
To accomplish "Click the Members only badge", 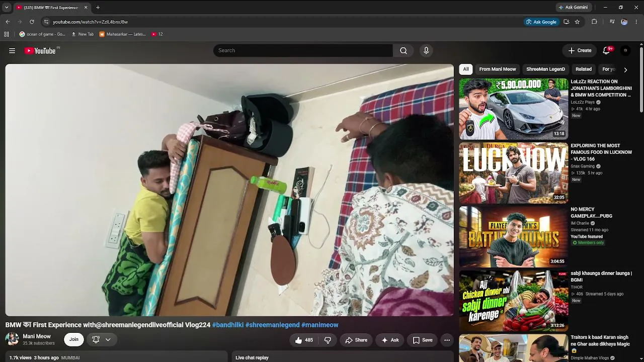I will [x=588, y=243].
